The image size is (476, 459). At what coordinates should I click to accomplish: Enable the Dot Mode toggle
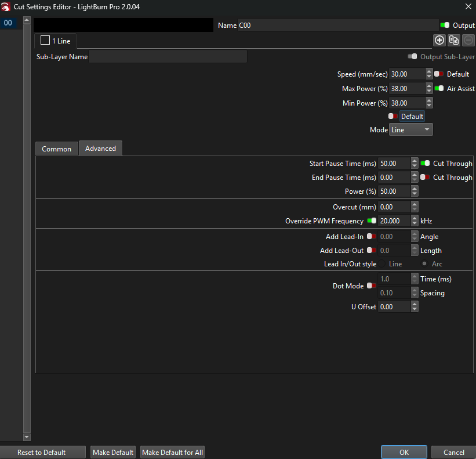click(x=371, y=286)
